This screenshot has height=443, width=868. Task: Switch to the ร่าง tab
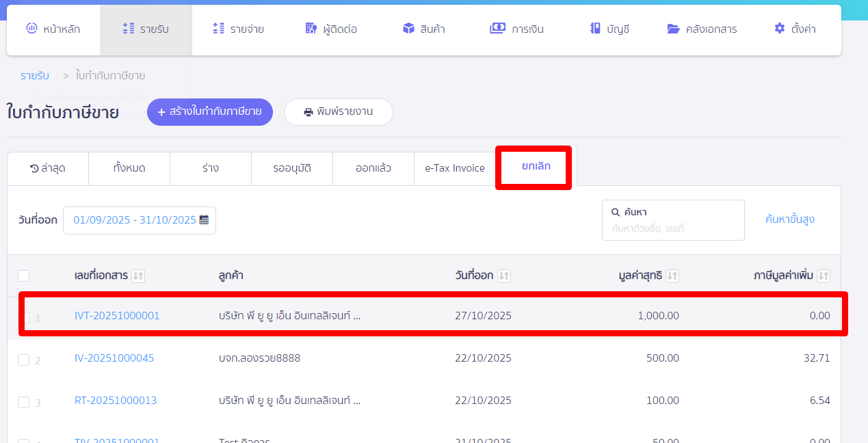coord(210,168)
